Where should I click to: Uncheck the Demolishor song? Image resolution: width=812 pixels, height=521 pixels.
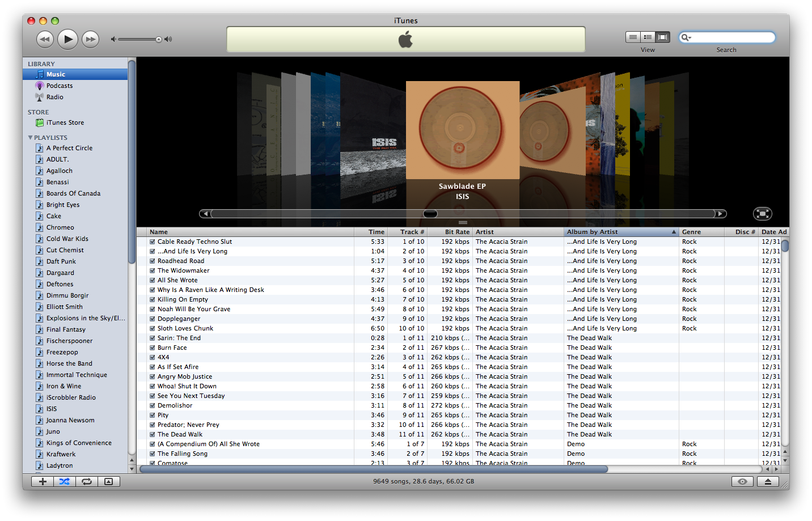click(x=152, y=405)
